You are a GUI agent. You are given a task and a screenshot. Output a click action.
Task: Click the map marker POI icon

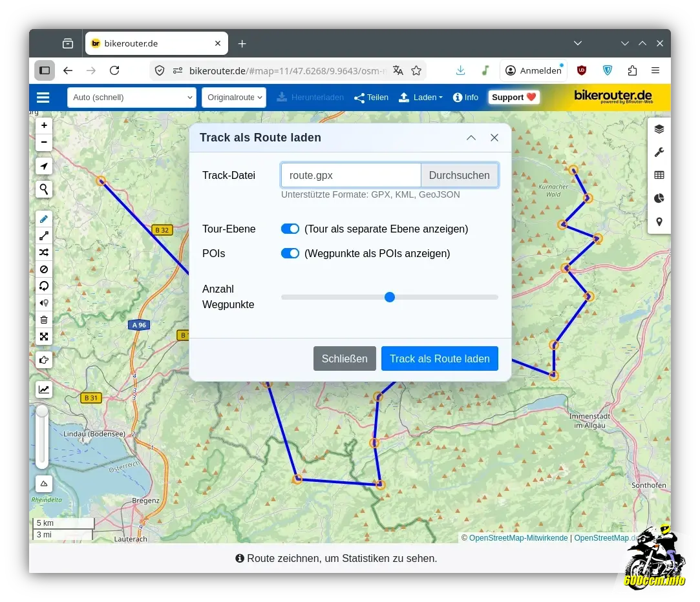click(659, 222)
